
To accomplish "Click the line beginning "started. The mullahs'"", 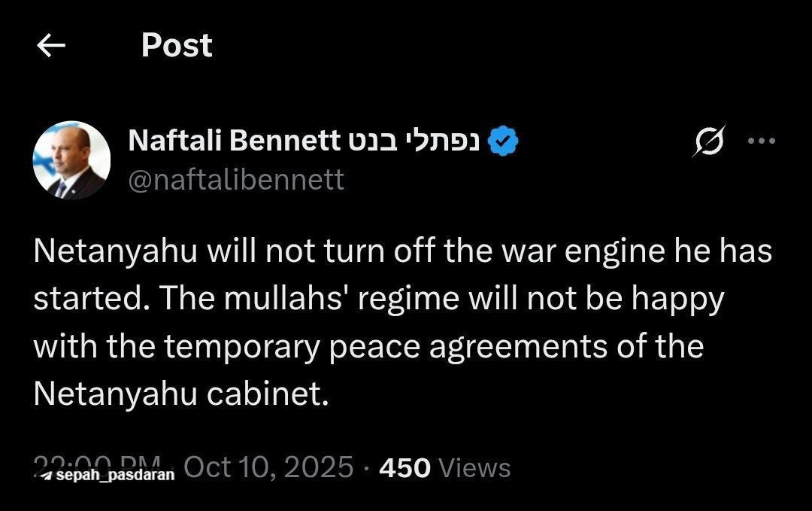I will [378, 299].
